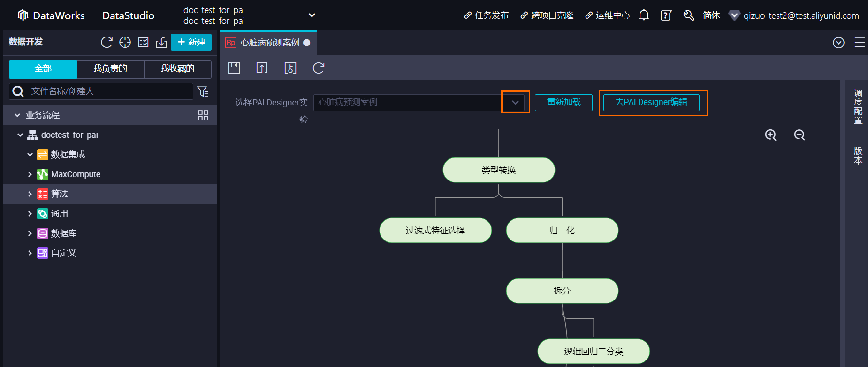Collapse the doctest_for_pai workflow node
868x367 pixels.
(x=20, y=135)
